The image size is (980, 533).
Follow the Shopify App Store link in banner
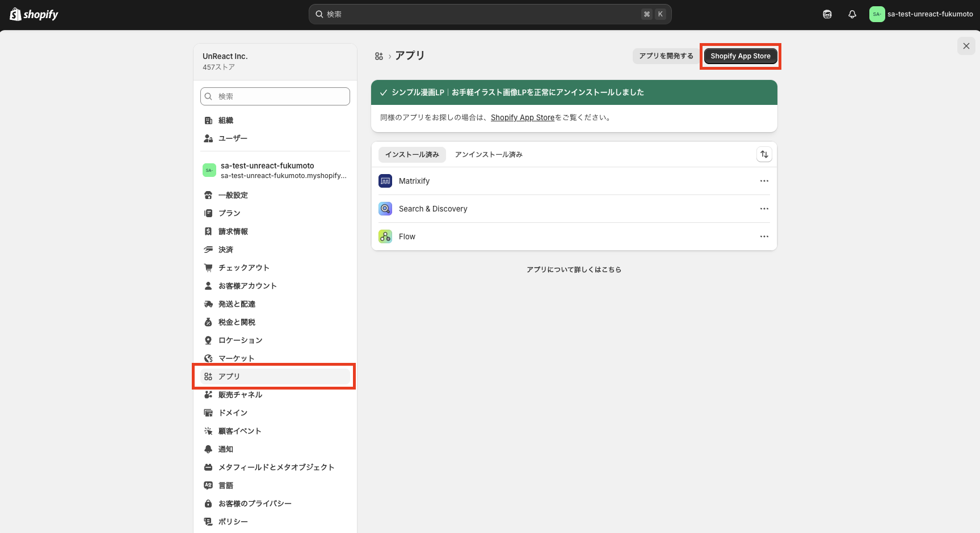[x=523, y=117]
